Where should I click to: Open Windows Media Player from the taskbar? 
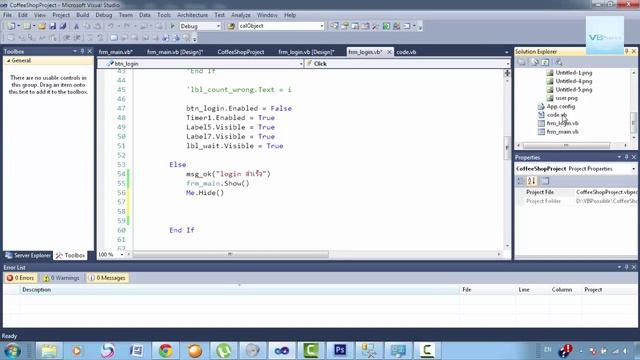point(78,351)
